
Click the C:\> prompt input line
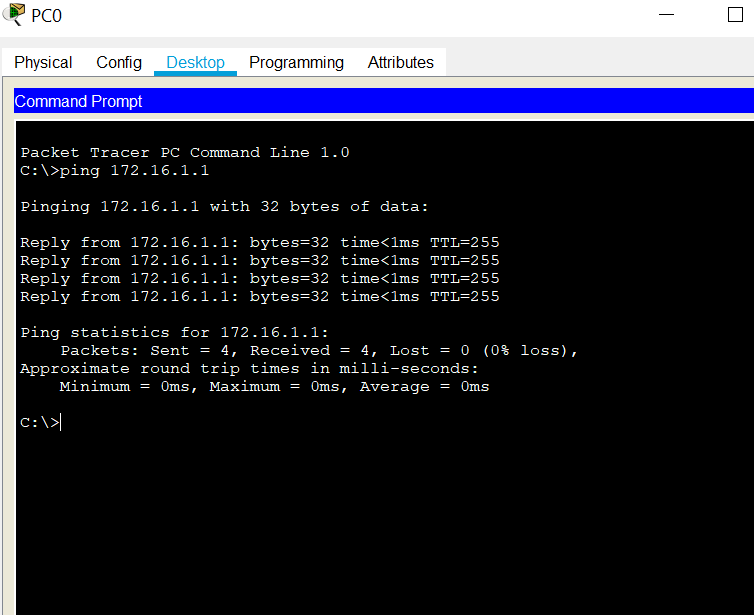click(x=41, y=423)
